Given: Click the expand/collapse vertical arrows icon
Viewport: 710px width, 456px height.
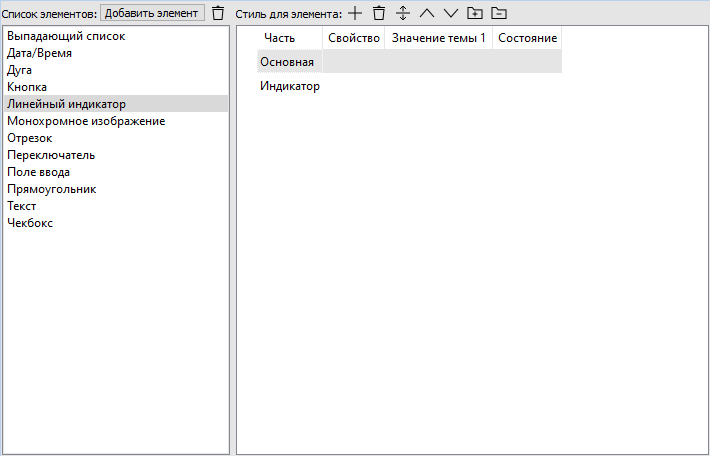Looking at the screenshot, I should (x=403, y=13).
